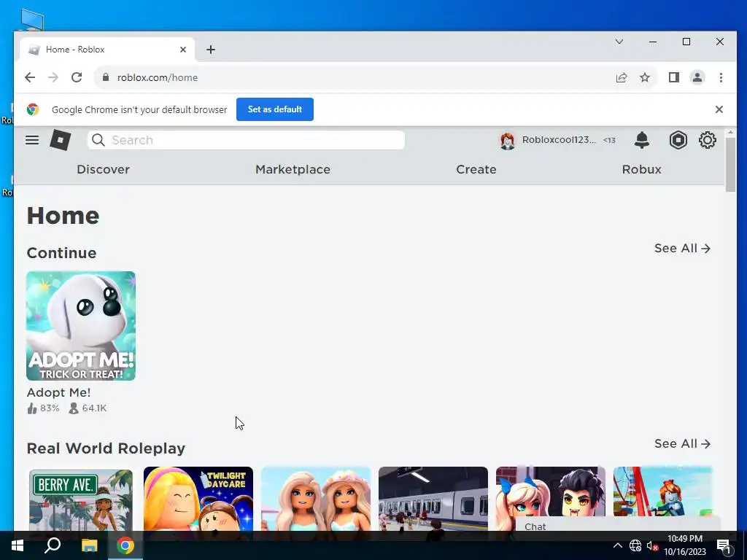Click the 83% like rating on Adopt Me!

tap(43, 408)
